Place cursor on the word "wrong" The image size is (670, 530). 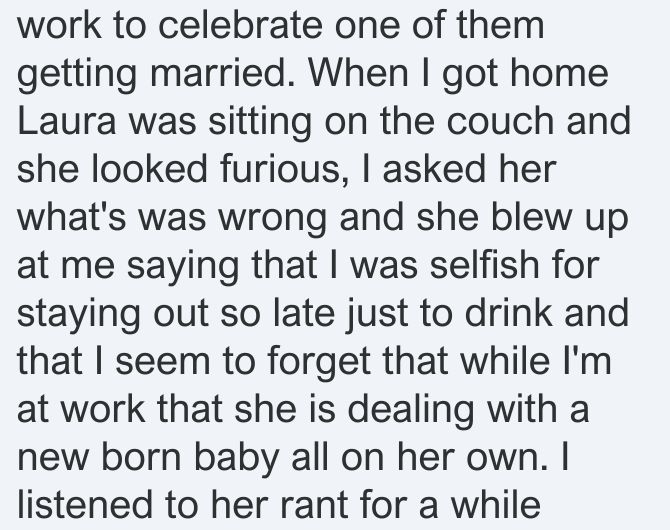pyautogui.click(x=273, y=220)
